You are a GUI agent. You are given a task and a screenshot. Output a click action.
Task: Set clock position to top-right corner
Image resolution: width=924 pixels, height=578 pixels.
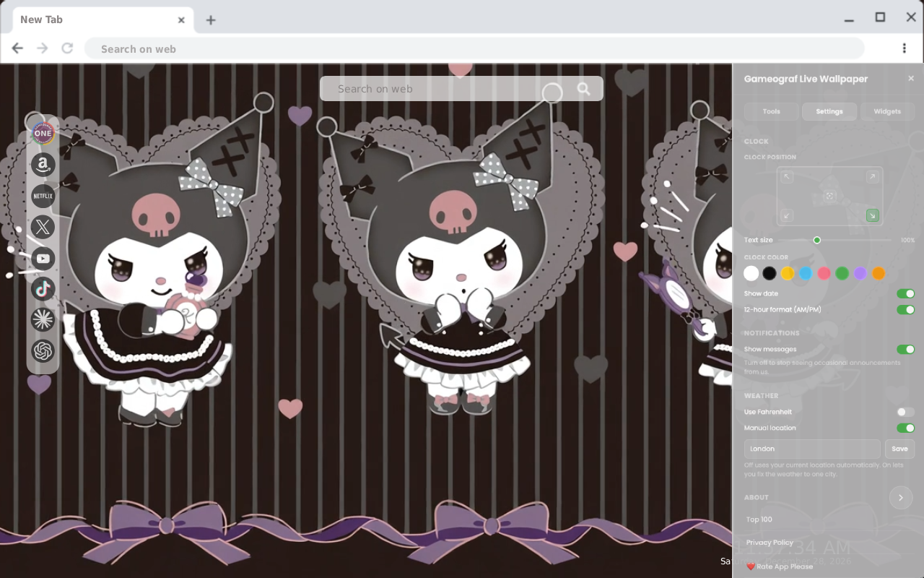click(872, 177)
